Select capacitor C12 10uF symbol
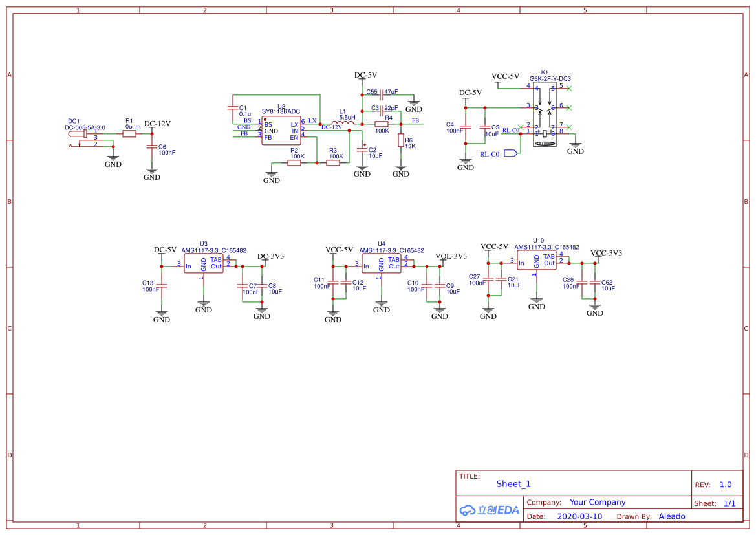This screenshot has height=535, width=756. [346, 283]
